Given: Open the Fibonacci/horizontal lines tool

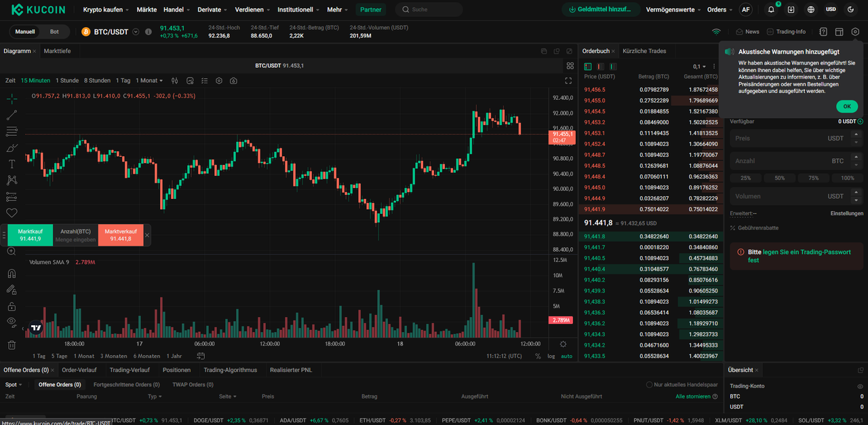Looking at the screenshot, I should point(12,131).
